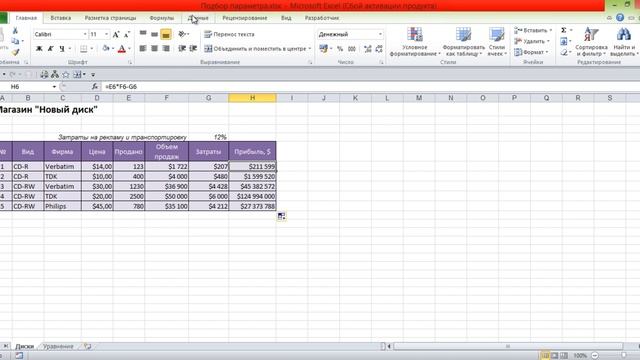Open the Разметка страницы tab

tap(110, 18)
